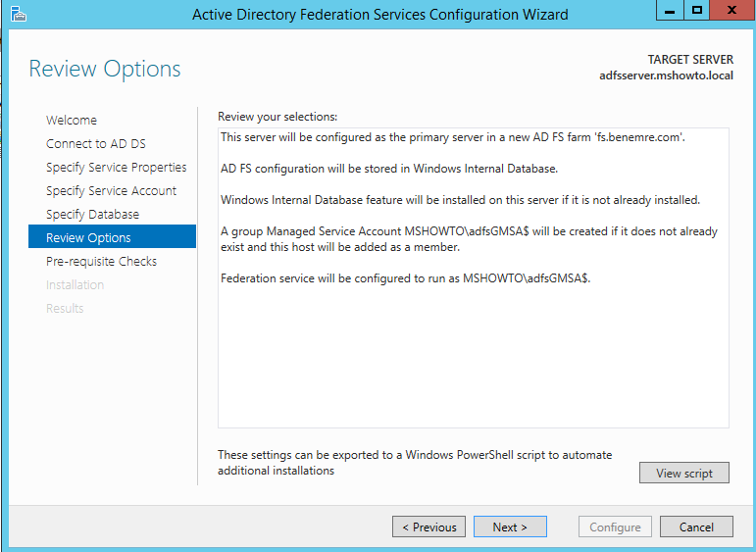Click the 'Federation service will be configured' line
Viewport: 756px width, 552px height.
406,278
